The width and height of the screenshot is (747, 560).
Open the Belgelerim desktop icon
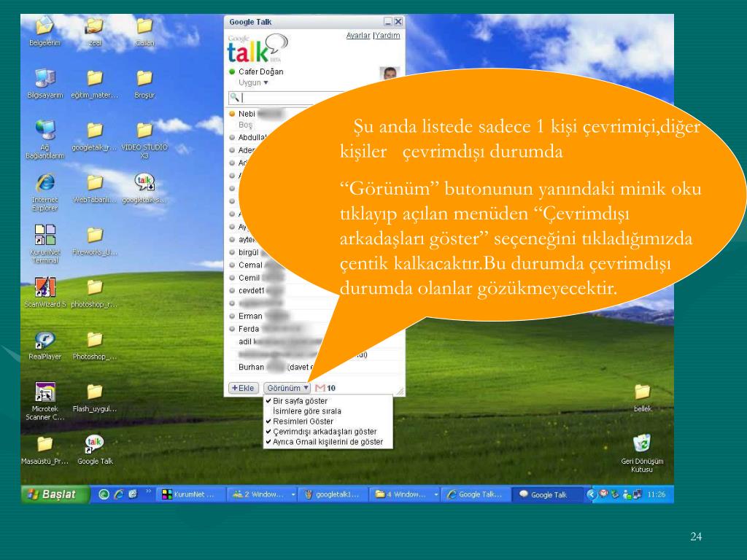[x=44, y=31]
